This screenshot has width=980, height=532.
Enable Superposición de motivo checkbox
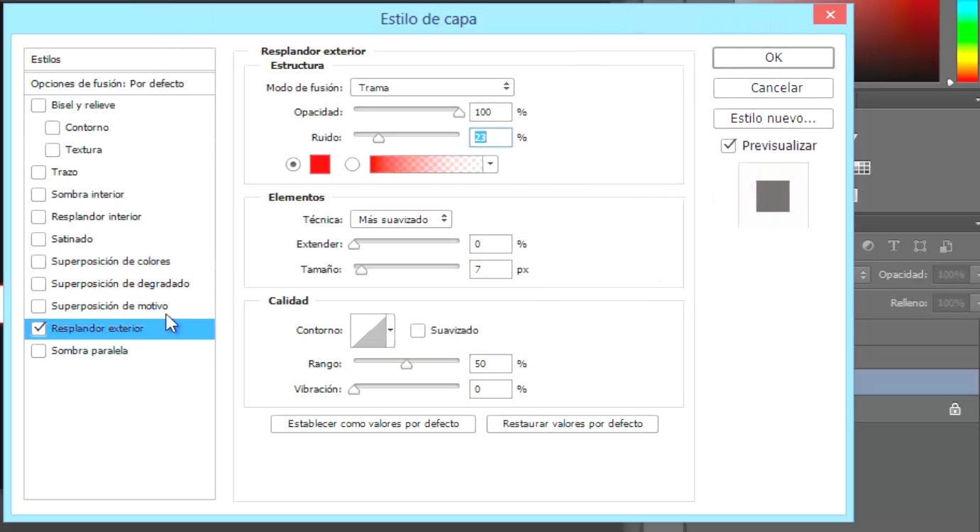click(38, 306)
